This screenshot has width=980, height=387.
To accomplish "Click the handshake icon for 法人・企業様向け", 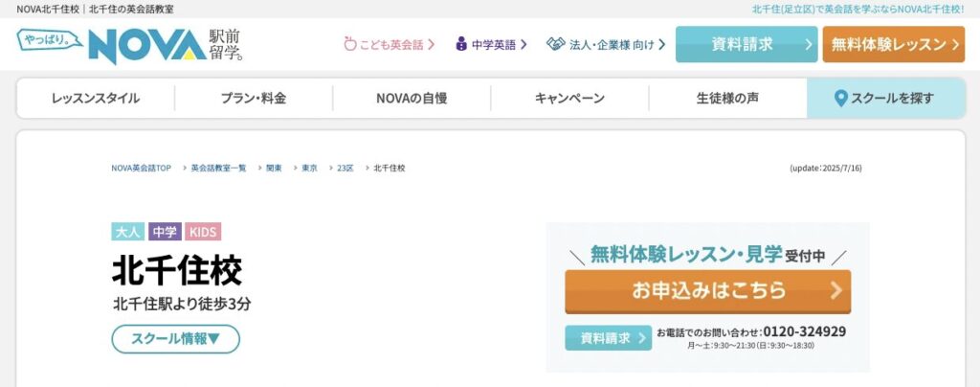I will coord(556,44).
